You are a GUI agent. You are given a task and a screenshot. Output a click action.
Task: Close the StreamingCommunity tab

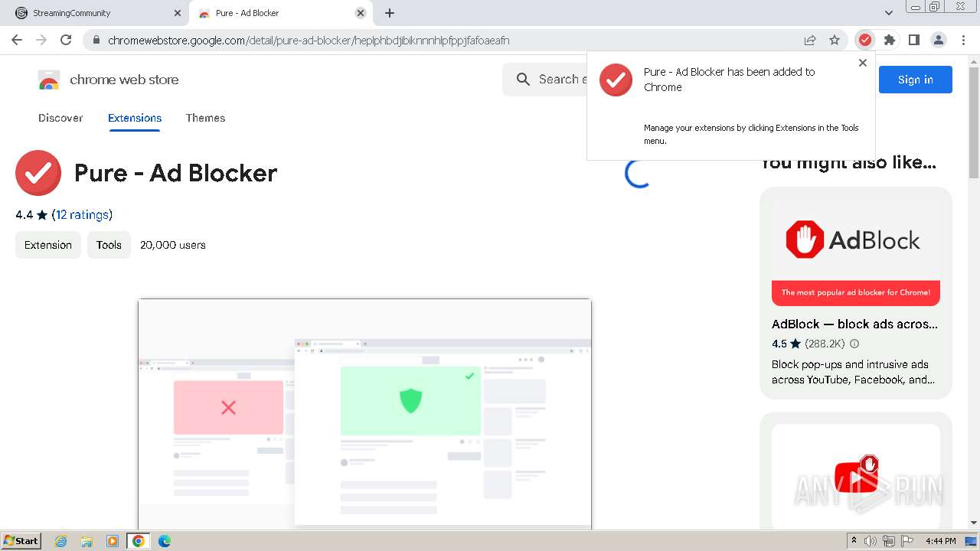click(x=178, y=13)
